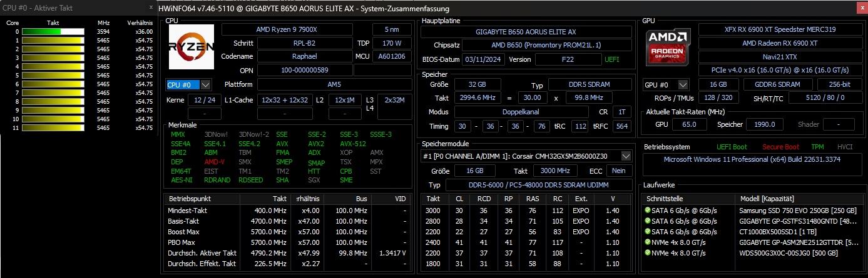Click the Speicher clock value 1990.0
This screenshot has height=278, width=868.
(x=764, y=125)
